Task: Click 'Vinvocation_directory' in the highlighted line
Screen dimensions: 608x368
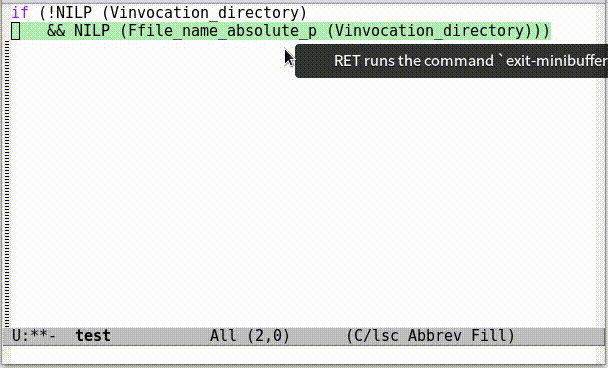Action: [428, 31]
